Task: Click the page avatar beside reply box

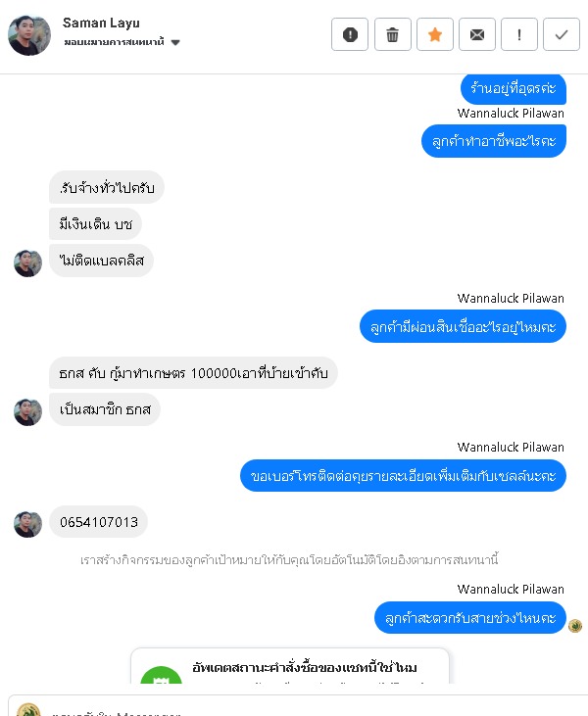Action: 28,709
